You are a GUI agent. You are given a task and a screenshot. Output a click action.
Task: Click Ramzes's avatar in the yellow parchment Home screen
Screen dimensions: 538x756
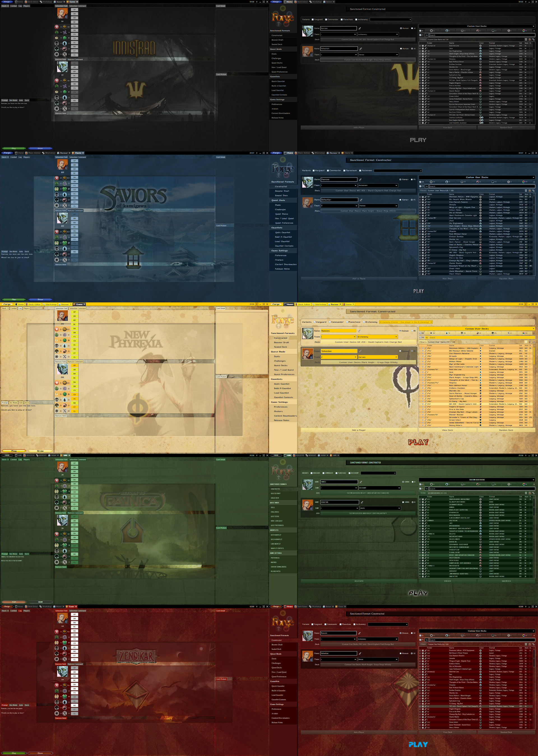pyautogui.click(x=307, y=333)
